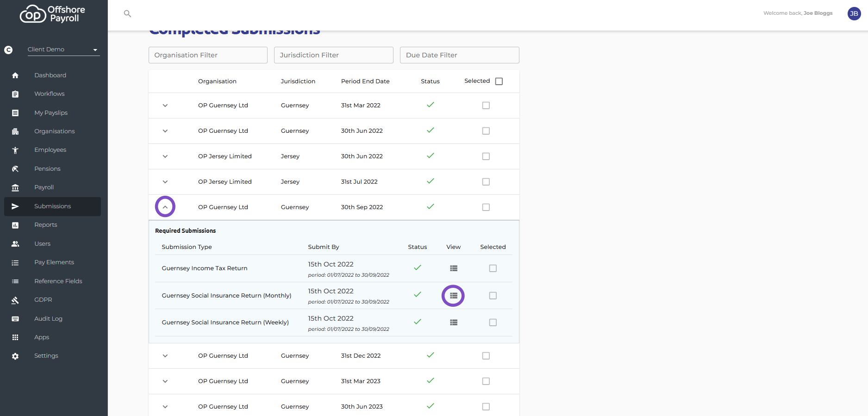Click the search magnifier icon

tap(127, 14)
